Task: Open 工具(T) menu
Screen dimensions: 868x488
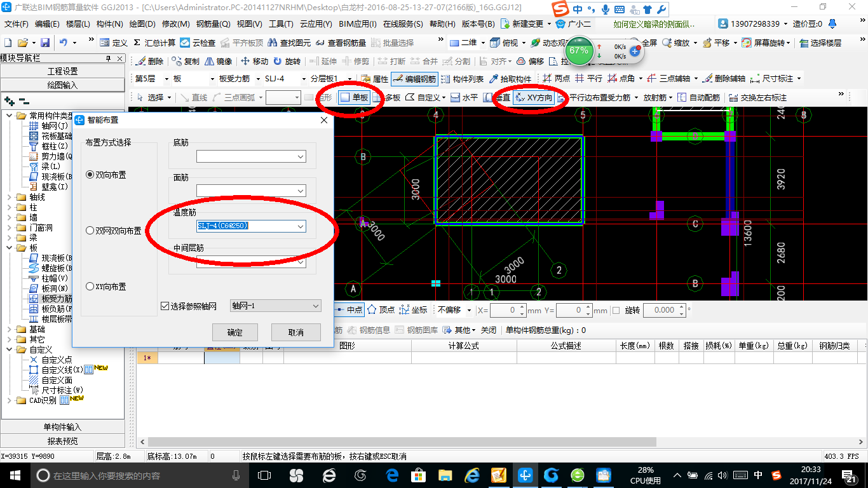Action: click(x=281, y=24)
